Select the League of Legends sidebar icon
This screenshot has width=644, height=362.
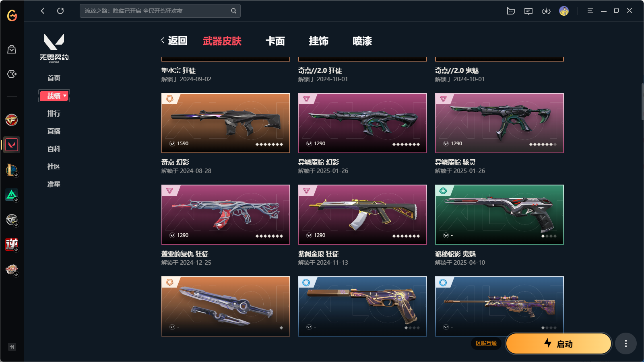12,170
